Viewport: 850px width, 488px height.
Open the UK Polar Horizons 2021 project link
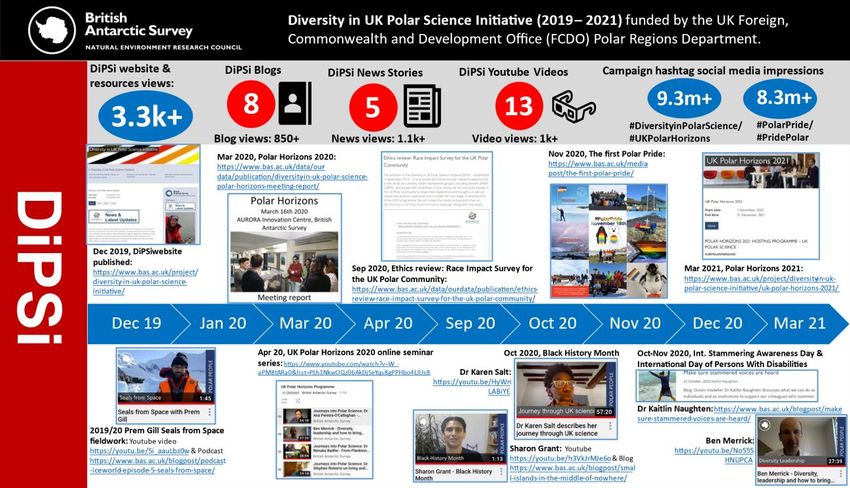(x=761, y=283)
